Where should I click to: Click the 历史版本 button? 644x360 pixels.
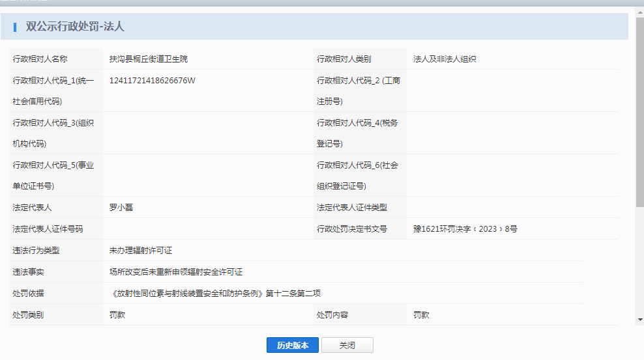click(293, 345)
